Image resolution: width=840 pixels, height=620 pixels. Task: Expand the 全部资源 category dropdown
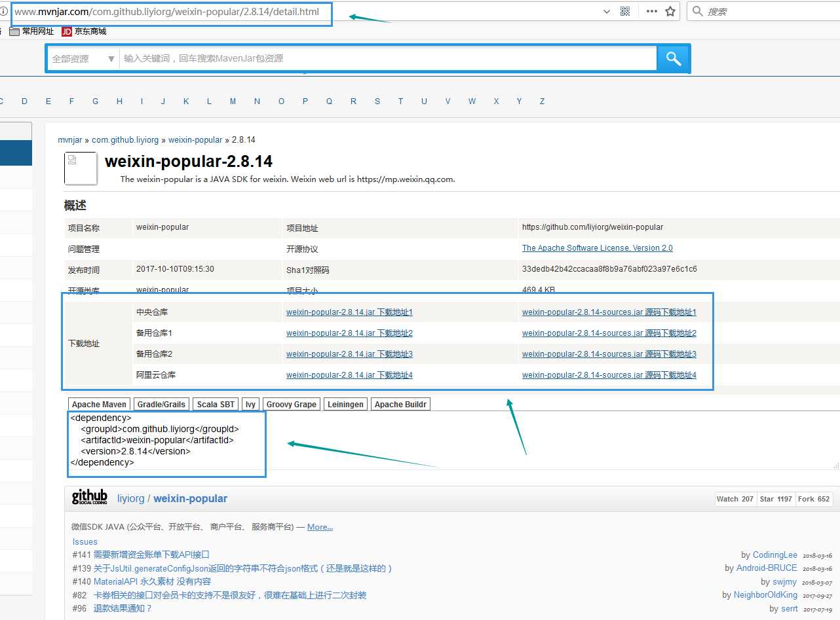click(83, 58)
